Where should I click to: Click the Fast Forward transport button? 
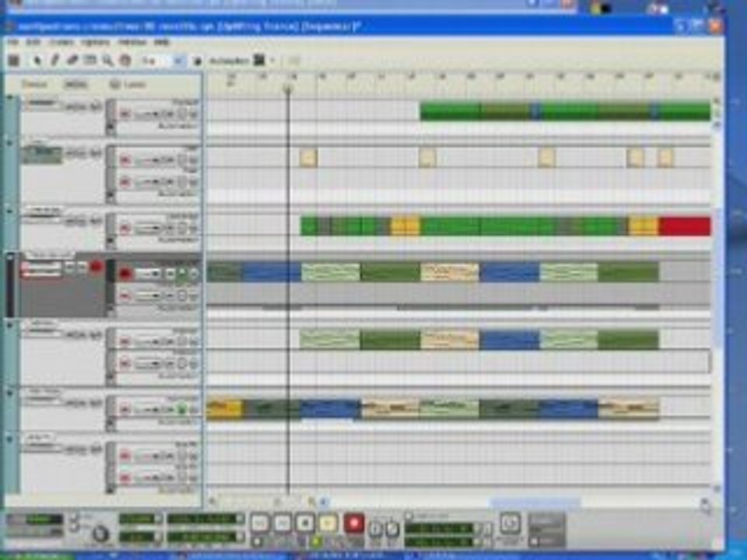[282, 523]
